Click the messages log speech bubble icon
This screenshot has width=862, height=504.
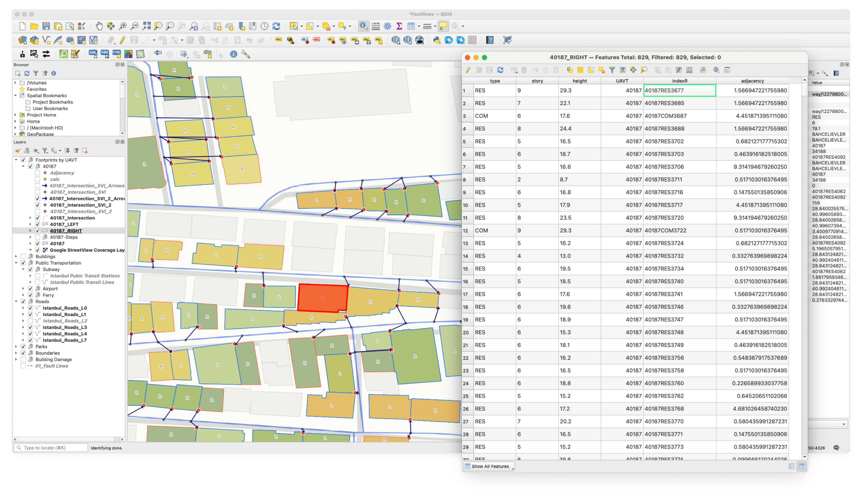click(x=836, y=448)
